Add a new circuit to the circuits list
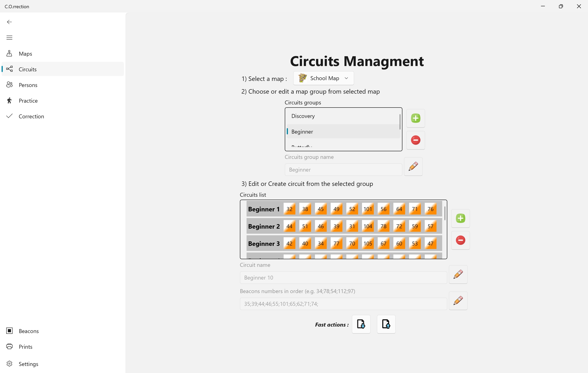The height and width of the screenshot is (373, 588). pyautogui.click(x=460, y=218)
